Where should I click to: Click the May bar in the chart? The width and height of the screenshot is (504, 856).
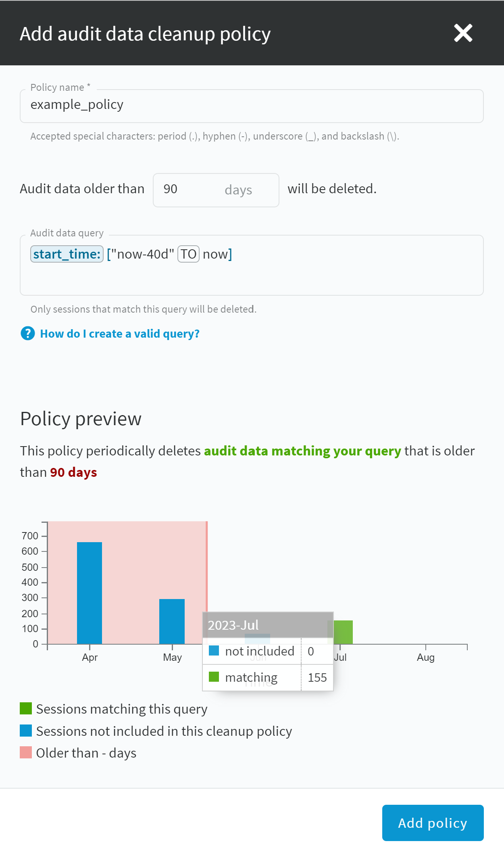172,621
